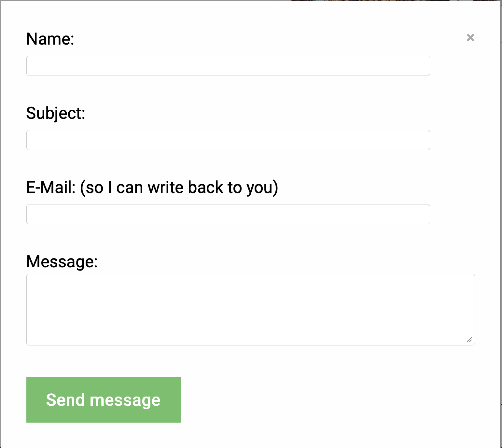502x448 pixels.
Task: Select the E-Mail input box
Action: click(228, 214)
